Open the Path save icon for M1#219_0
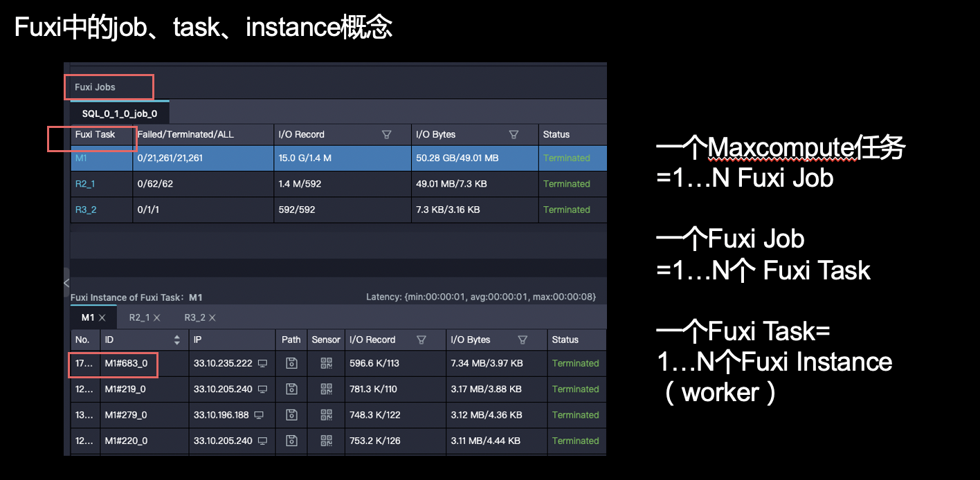The width and height of the screenshot is (980, 480). [291, 389]
